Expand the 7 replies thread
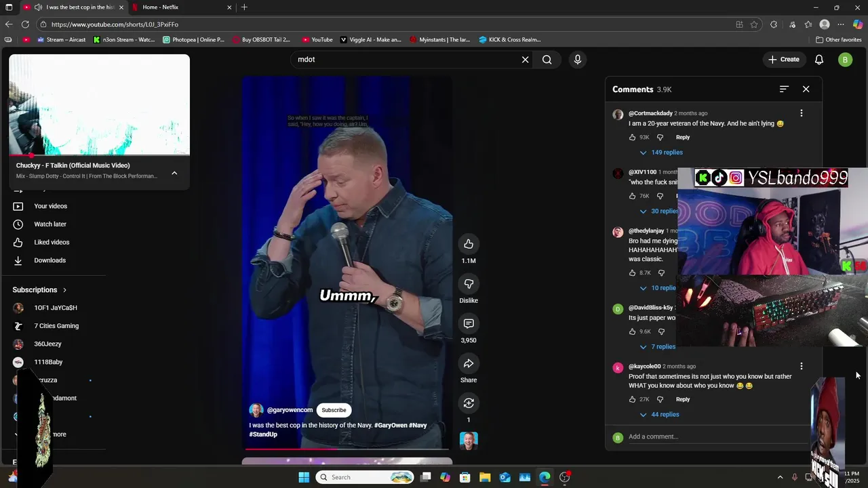Screen dimensions: 868x488 (x=657, y=347)
